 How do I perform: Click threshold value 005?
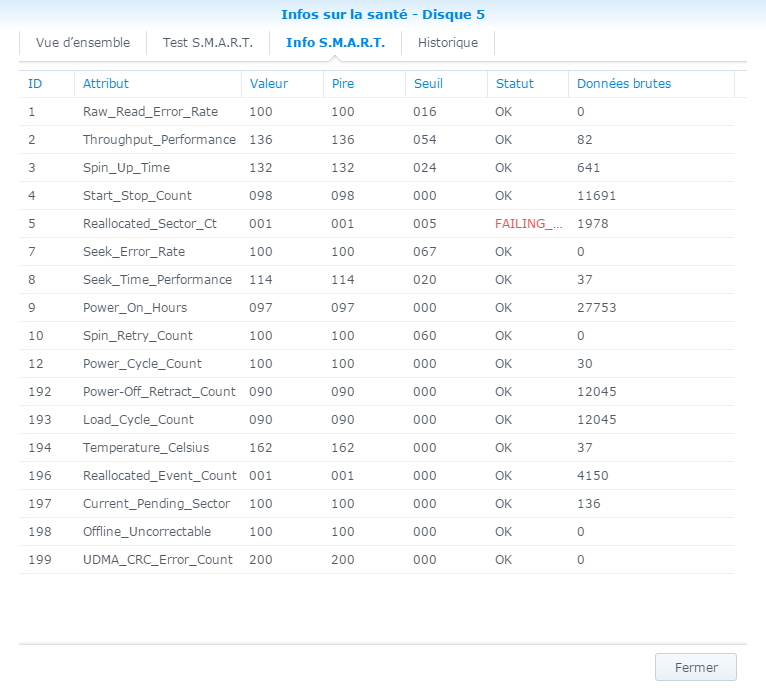pyautogui.click(x=425, y=224)
